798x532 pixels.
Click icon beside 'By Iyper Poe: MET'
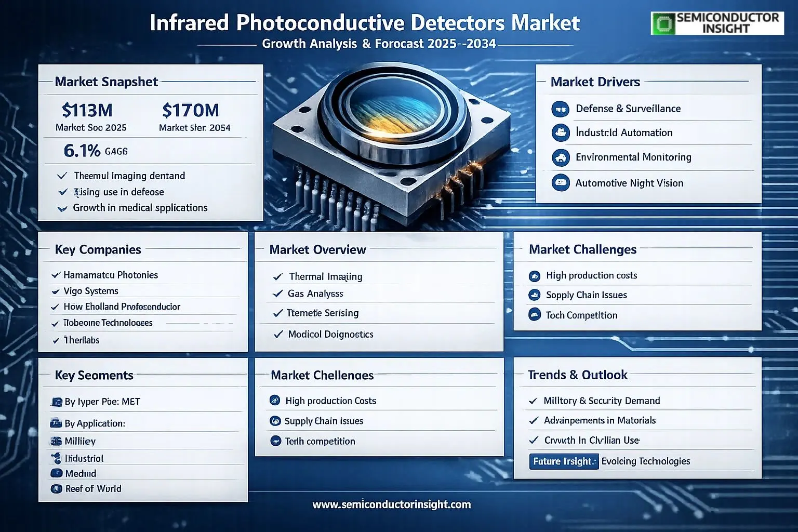point(57,402)
